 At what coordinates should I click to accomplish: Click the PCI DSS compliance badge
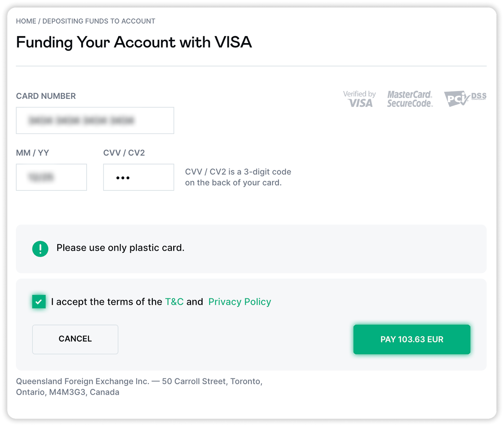click(x=465, y=99)
